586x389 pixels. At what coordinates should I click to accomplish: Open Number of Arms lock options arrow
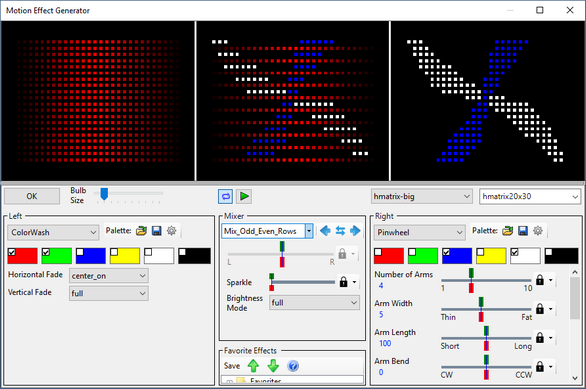550,280
